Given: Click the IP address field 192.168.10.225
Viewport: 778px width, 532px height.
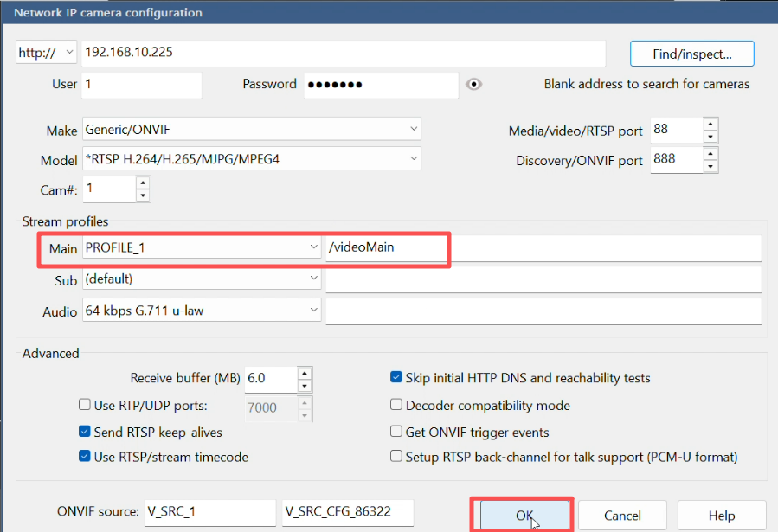Looking at the screenshot, I should [x=343, y=53].
